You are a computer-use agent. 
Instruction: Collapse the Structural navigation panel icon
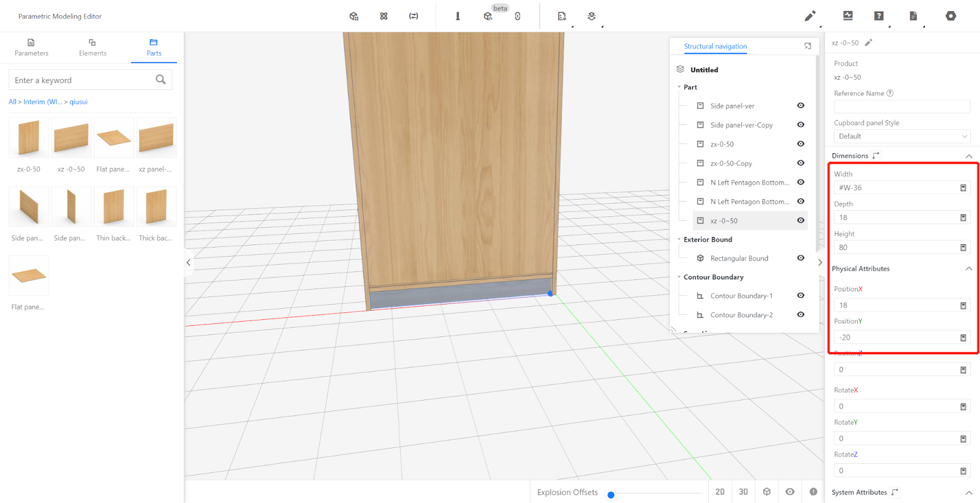point(807,46)
